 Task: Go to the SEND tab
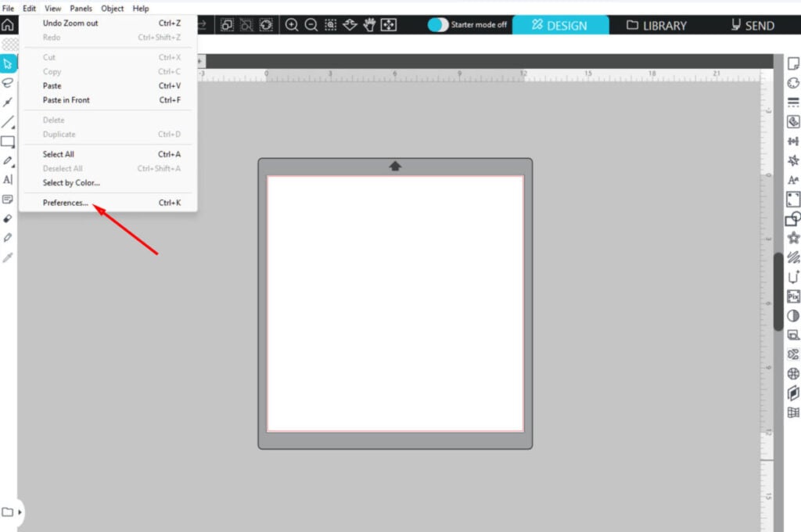tap(752, 25)
